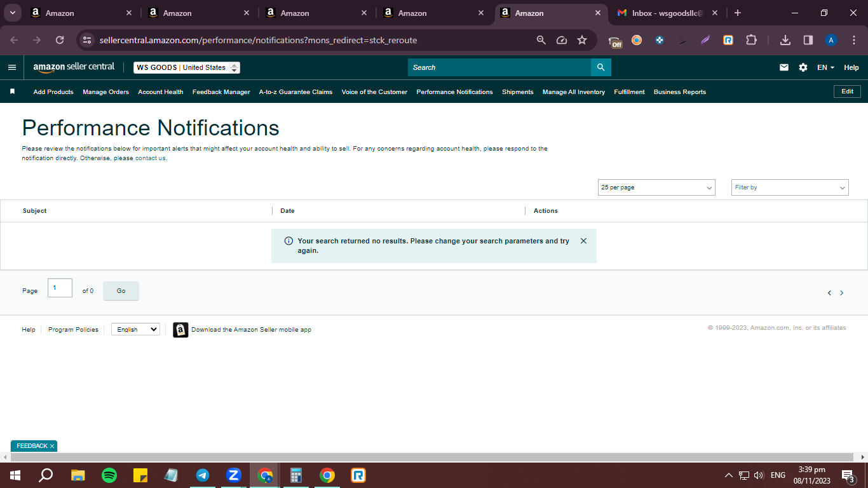
Task: Click the page number input field
Action: click(60, 288)
